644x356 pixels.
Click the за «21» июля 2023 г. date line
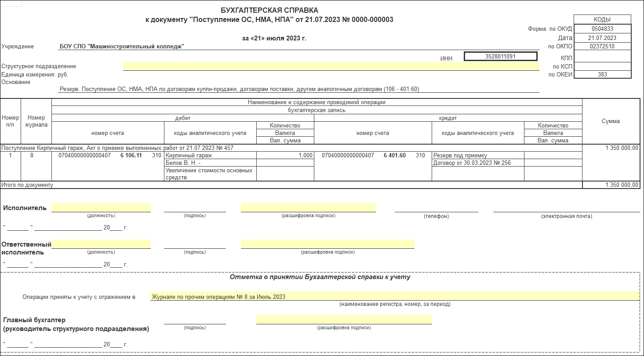click(x=274, y=38)
